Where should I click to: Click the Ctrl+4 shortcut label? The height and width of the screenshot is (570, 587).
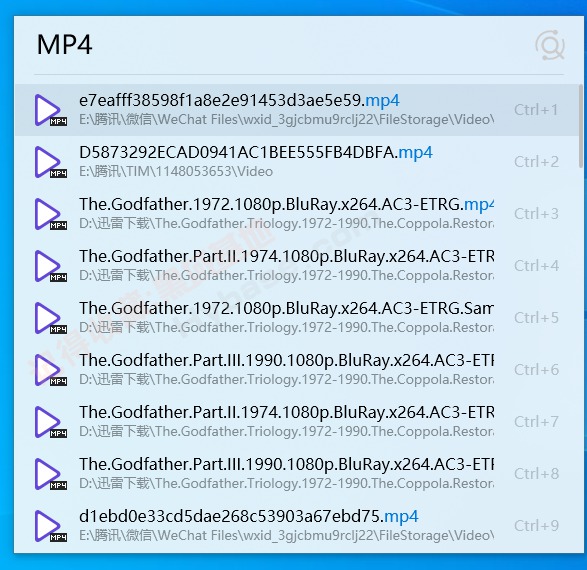point(536,266)
